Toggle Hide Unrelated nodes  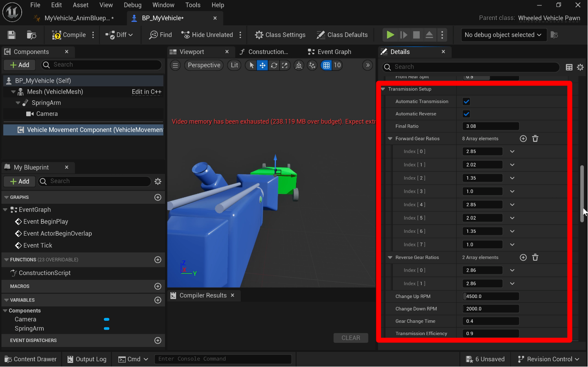(207, 35)
